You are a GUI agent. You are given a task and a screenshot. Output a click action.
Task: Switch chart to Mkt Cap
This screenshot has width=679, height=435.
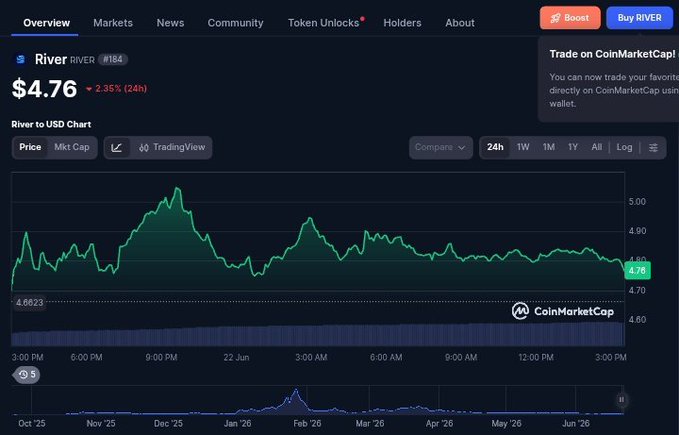pyautogui.click(x=71, y=147)
